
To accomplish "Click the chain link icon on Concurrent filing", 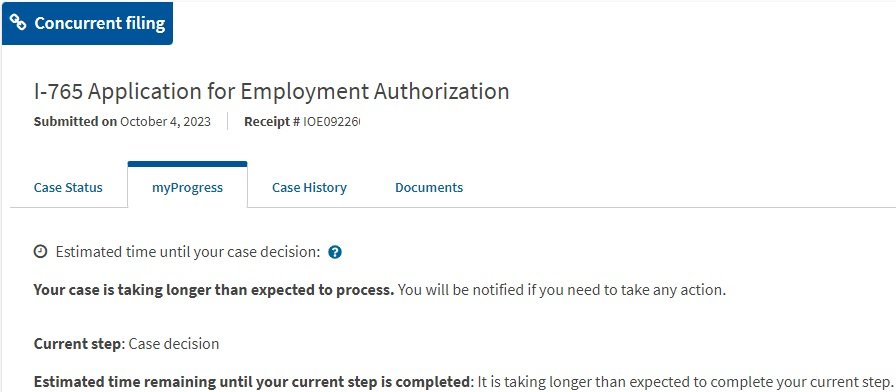I will tap(18, 23).
